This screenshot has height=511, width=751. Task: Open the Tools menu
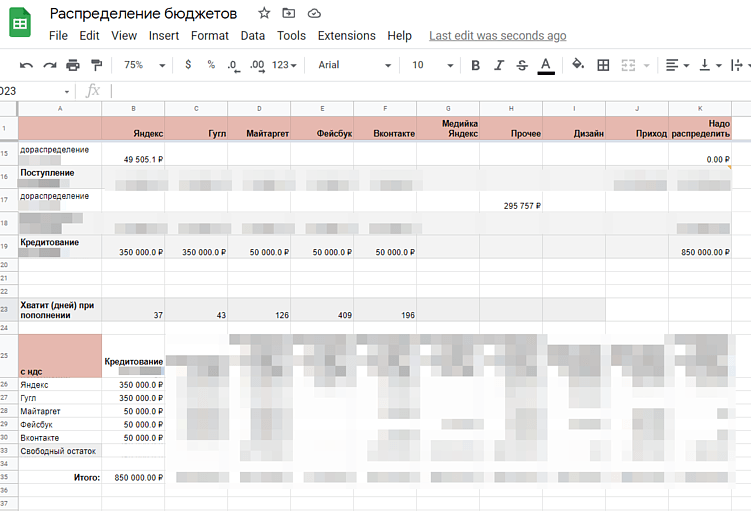291,36
